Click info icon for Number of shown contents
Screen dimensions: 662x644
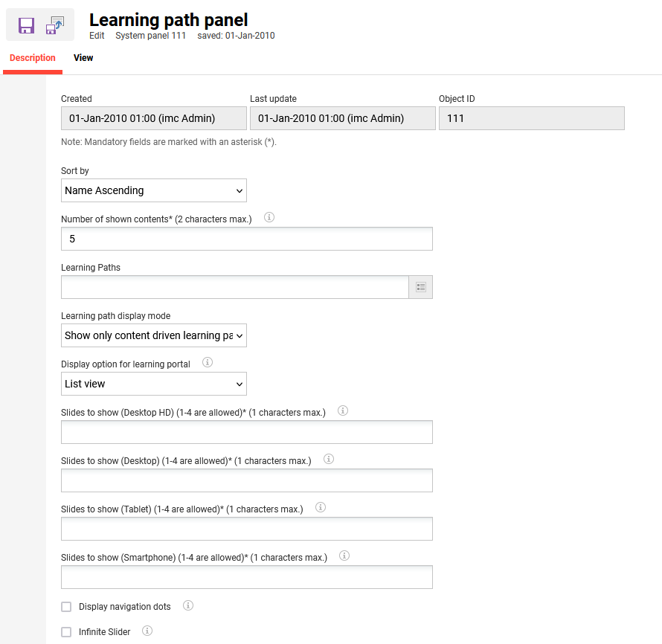[x=270, y=218]
